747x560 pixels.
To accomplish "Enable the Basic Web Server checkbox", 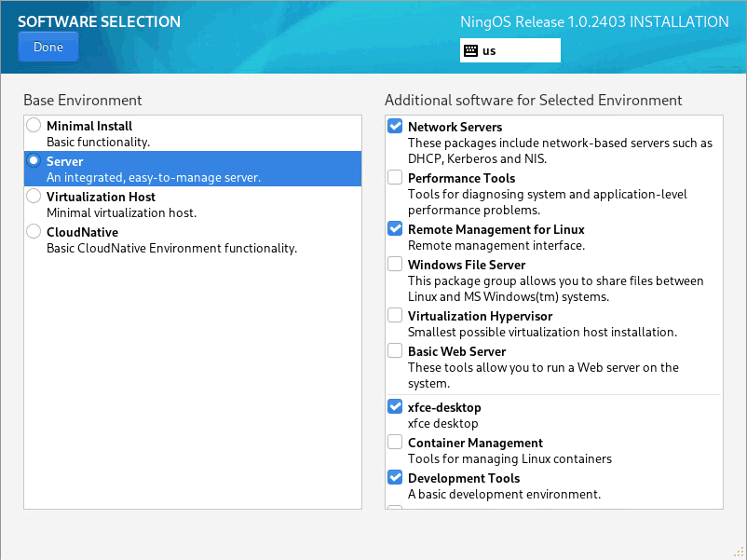I will 395,350.
